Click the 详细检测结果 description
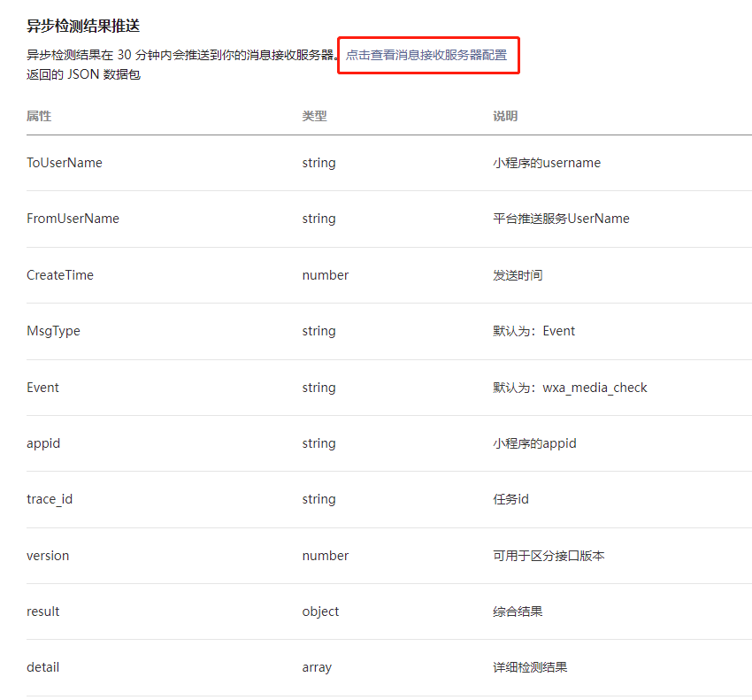The image size is (752, 700). (531, 667)
